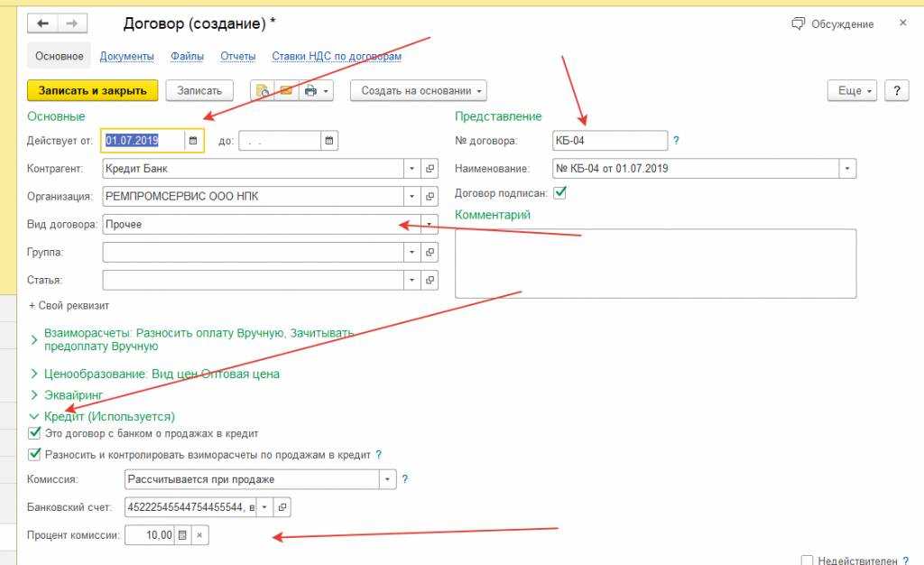This screenshot has width=924, height=565.
Task: Expand the Наименование dropdown
Action: pyautogui.click(x=846, y=169)
